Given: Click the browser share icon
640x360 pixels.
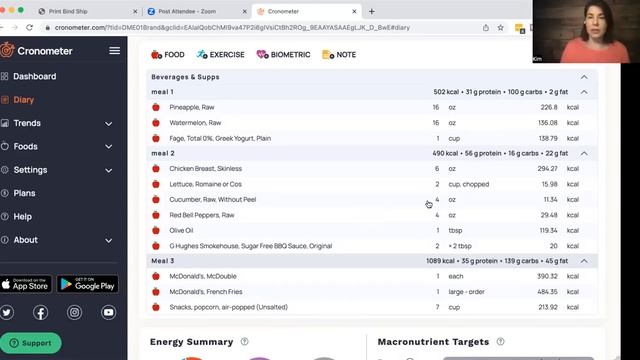Looking at the screenshot, I should click(486, 27).
